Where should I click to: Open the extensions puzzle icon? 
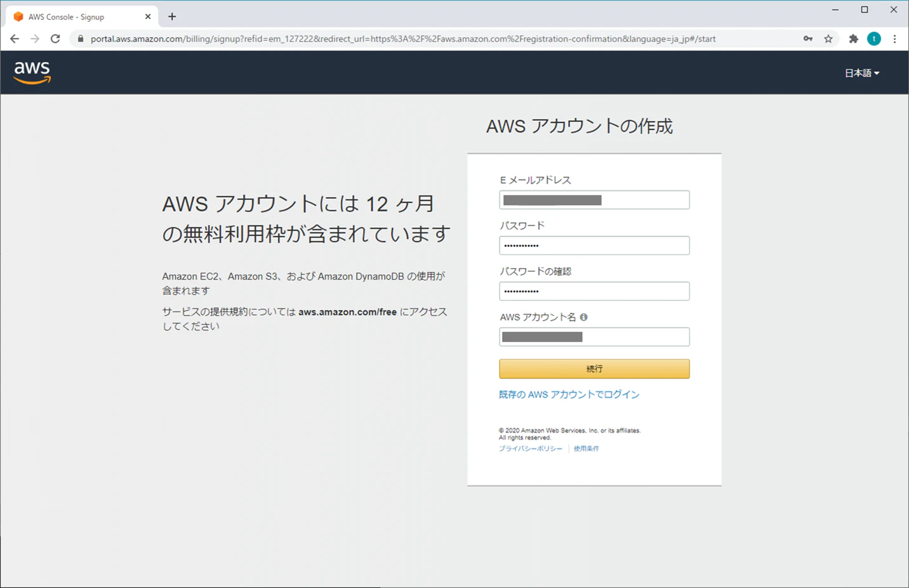(x=854, y=39)
